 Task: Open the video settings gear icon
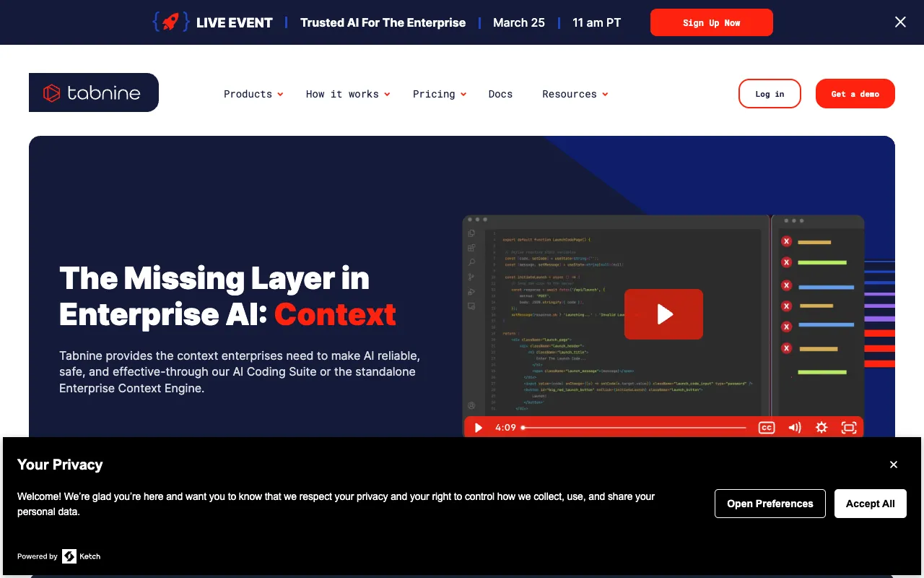[x=821, y=427]
